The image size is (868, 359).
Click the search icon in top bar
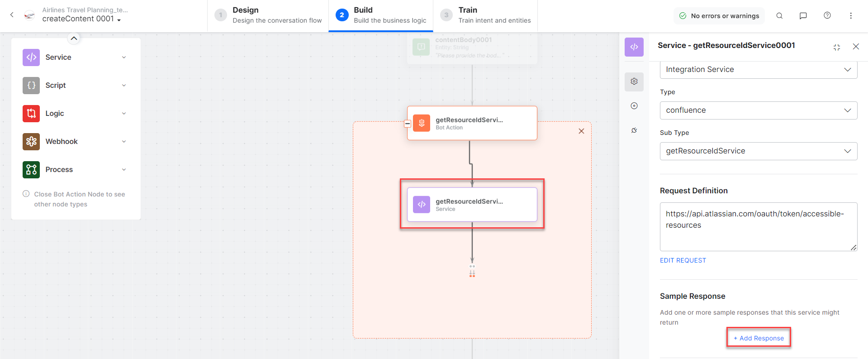[x=779, y=16]
